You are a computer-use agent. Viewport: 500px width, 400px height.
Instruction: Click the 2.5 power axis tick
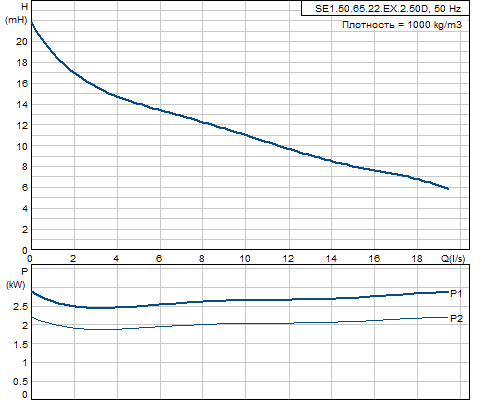21,307
